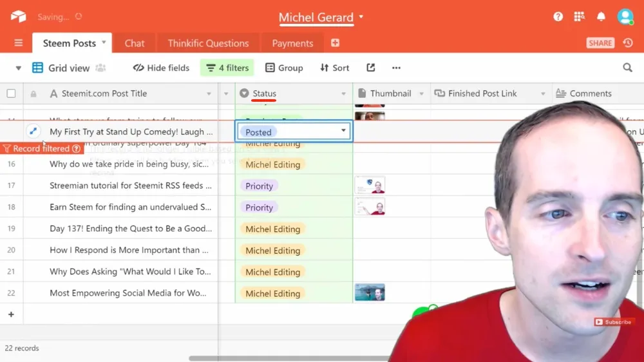Switch to Thinkific Questions tab
The image size is (644, 362).
pos(208,43)
